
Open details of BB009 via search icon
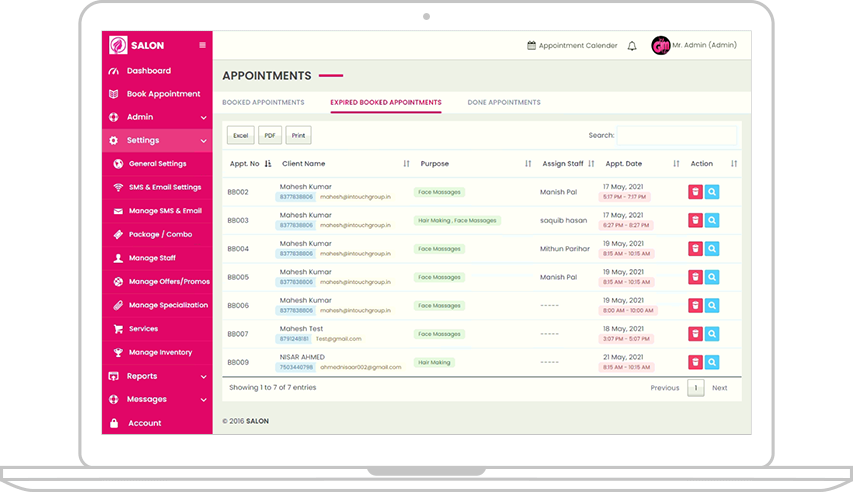(x=712, y=362)
